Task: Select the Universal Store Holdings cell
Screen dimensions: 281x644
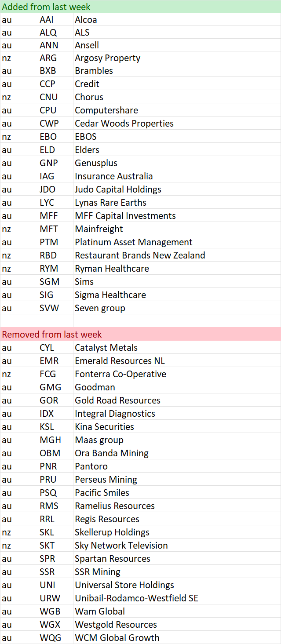Action: click(x=177, y=585)
